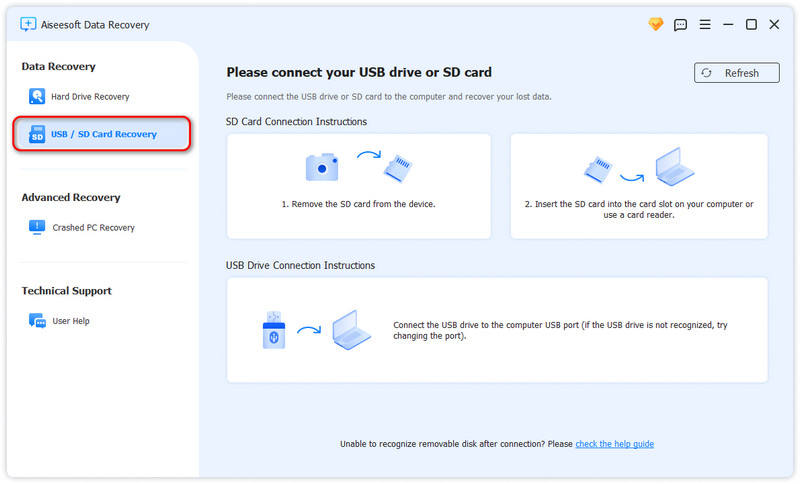800x484 pixels.
Task: Maximize the Aiseesoft Data Recovery window
Action: click(751, 25)
